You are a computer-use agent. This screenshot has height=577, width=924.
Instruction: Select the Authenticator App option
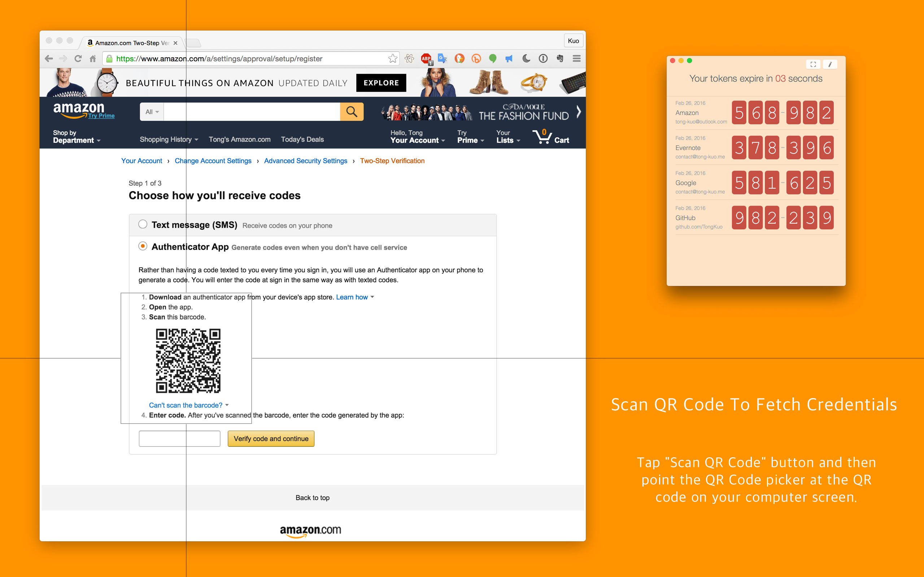143,247
